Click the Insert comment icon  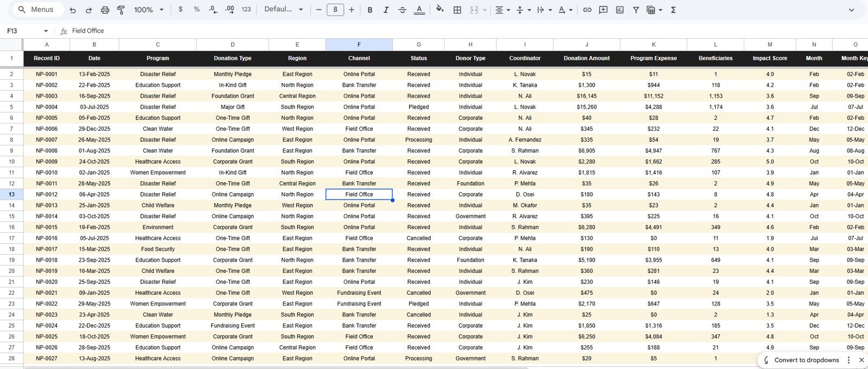pyautogui.click(x=603, y=10)
